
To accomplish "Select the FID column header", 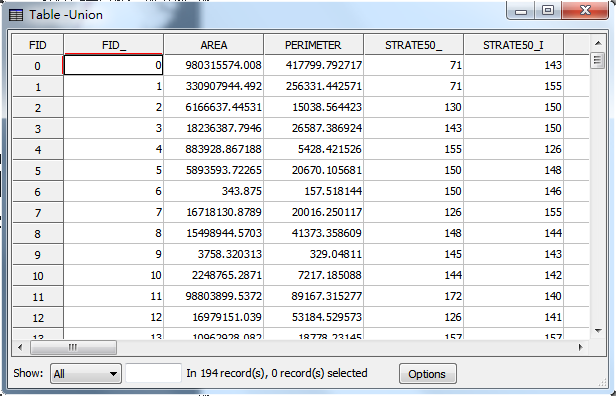I will tap(38, 45).
